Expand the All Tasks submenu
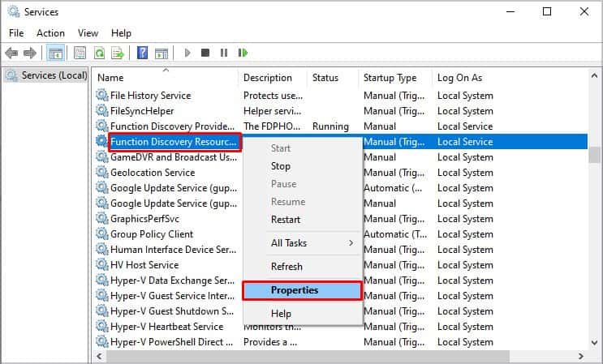 [x=303, y=243]
